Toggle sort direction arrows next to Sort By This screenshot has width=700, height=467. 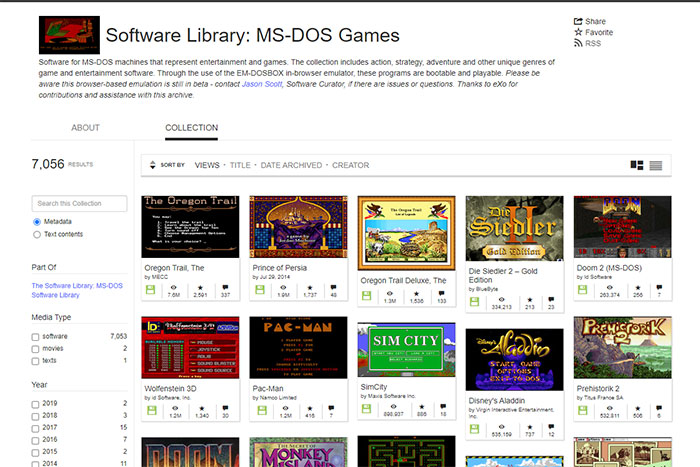[x=152, y=165]
